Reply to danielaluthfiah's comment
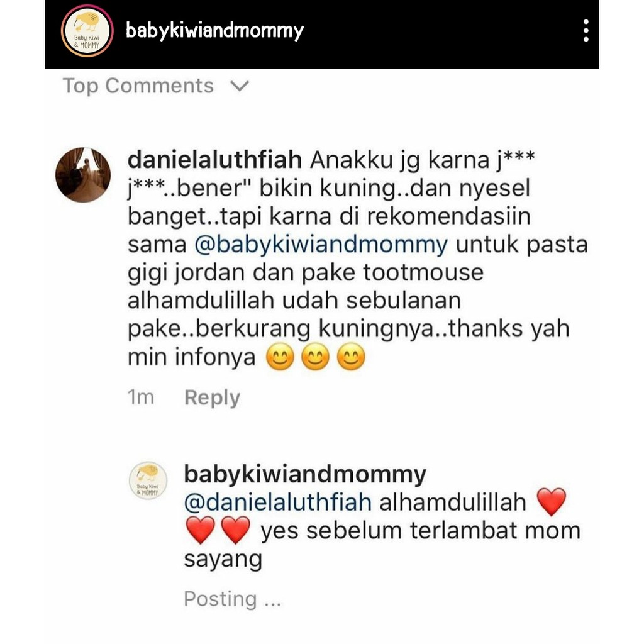The image size is (644, 644). (x=212, y=397)
